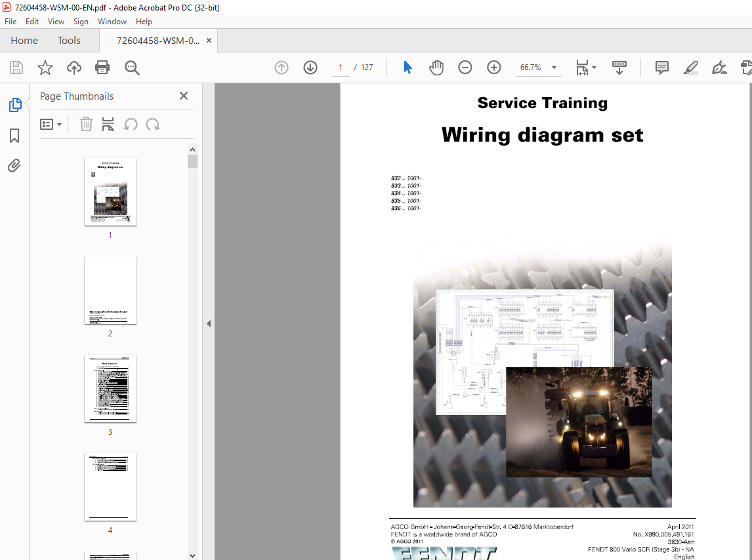Switch to the Tools tab
The image size is (752, 560).
click(69, 41)
